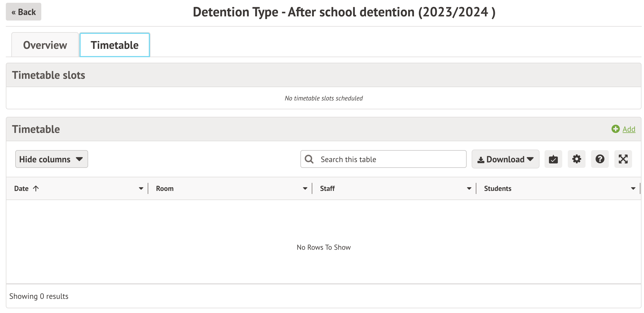Open Room column filter menu

tap(305, 189)
